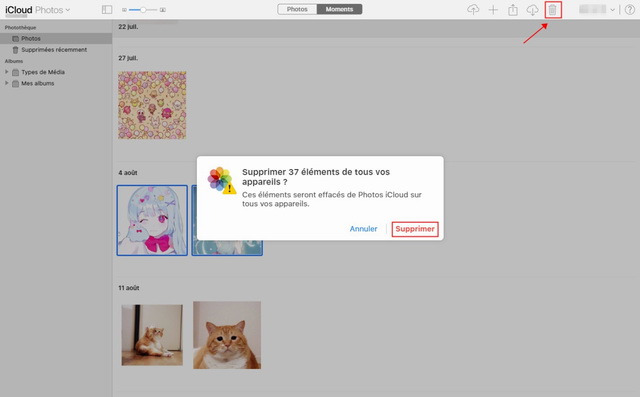
Task: Click the large thumbnail size icon
Action: 163,10
